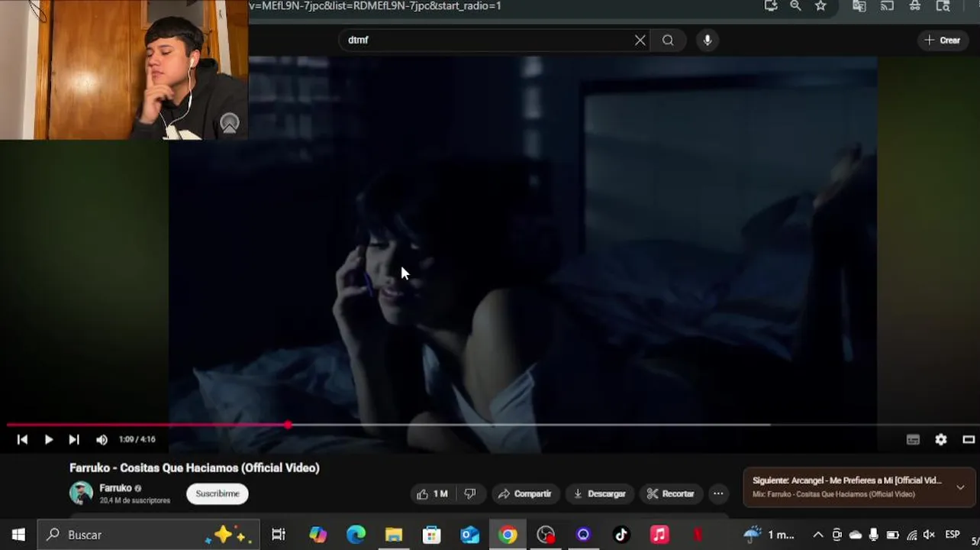Bookmark this page with star icon
The image size is (980, 550).
[x=820, y=6]
